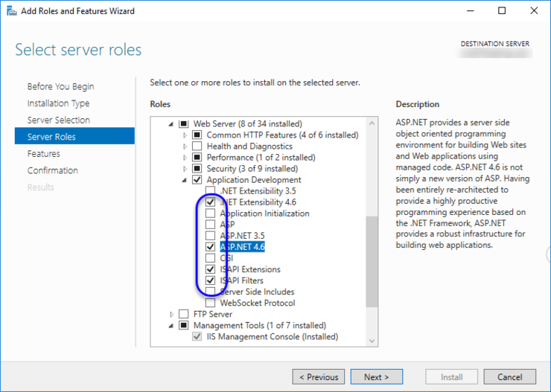
Task: Toggle the Common HTTP Features partial checkbox
Action: [197, 135]
